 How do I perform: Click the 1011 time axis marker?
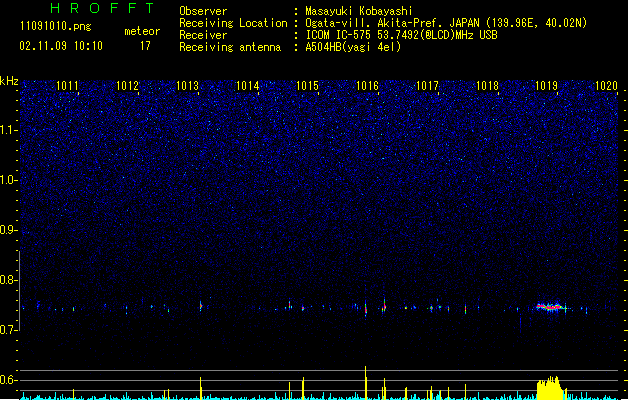[x=67, y=86]
